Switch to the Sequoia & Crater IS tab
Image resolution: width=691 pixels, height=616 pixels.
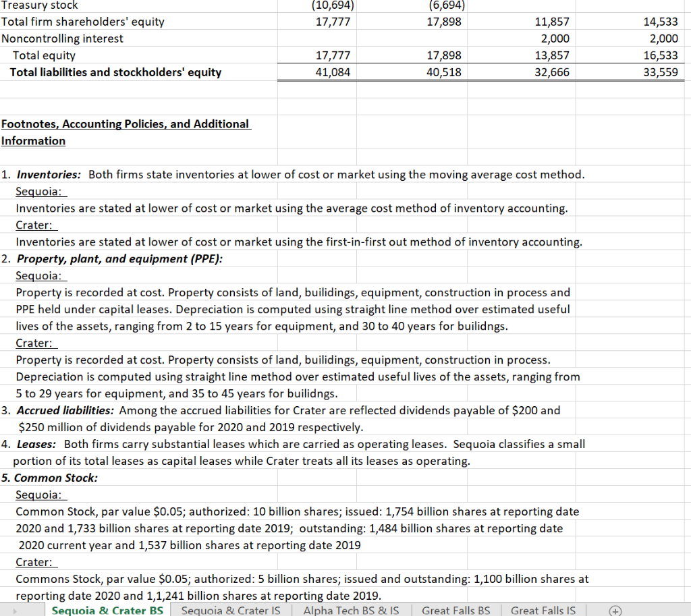pyautogui.click(x=231, y=610)
